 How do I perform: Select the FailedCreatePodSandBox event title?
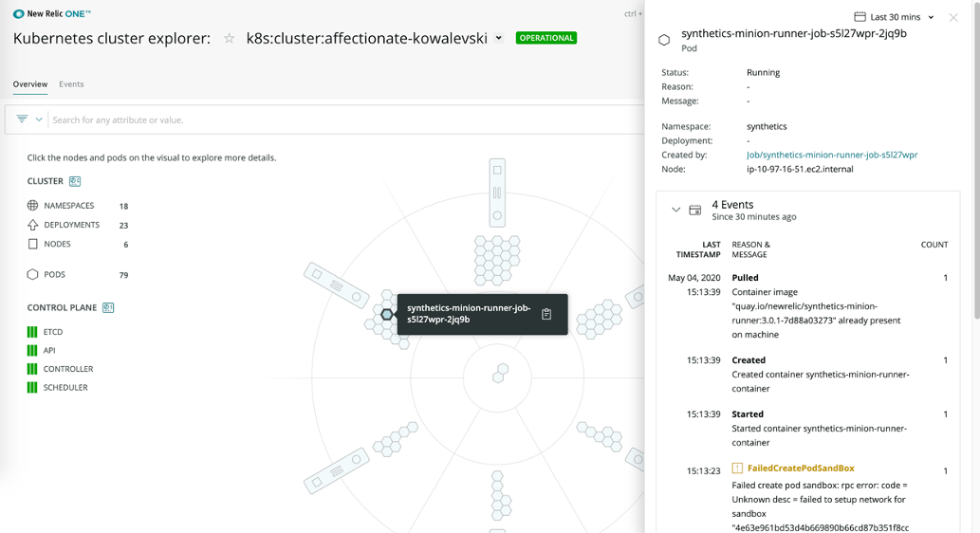pyautogui.click(x=801, y=468)
